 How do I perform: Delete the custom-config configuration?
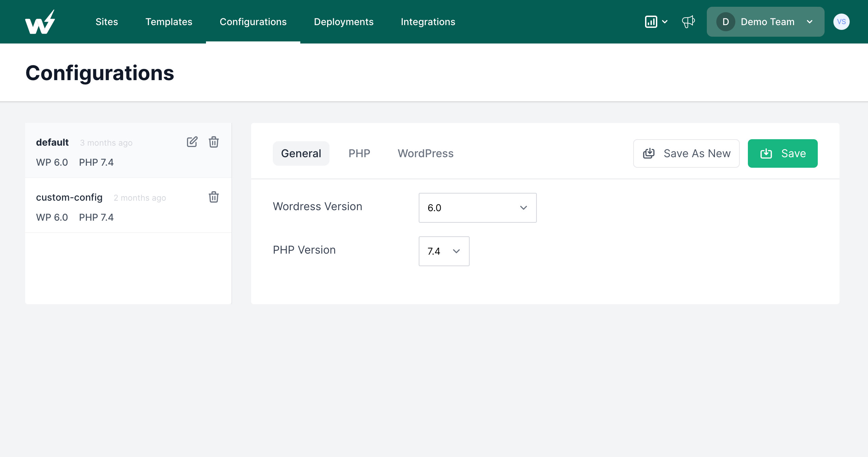[214, 197]
